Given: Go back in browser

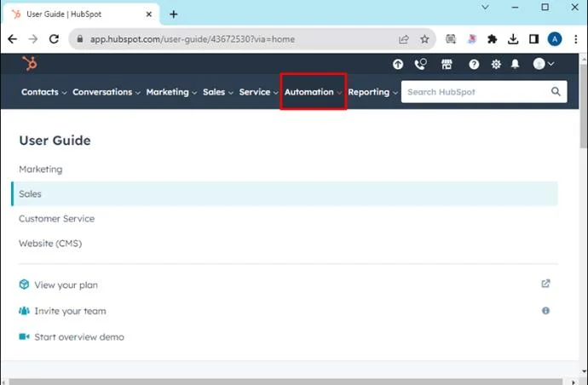Looking at the screenshot, I should coord(13,39).
